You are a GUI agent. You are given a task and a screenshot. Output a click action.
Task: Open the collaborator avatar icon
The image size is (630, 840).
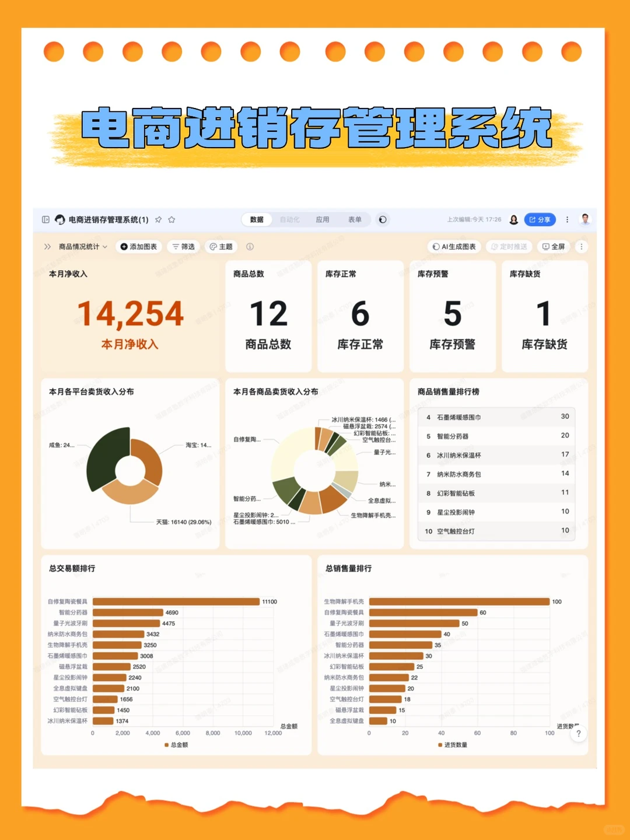[x=514, y=220]
